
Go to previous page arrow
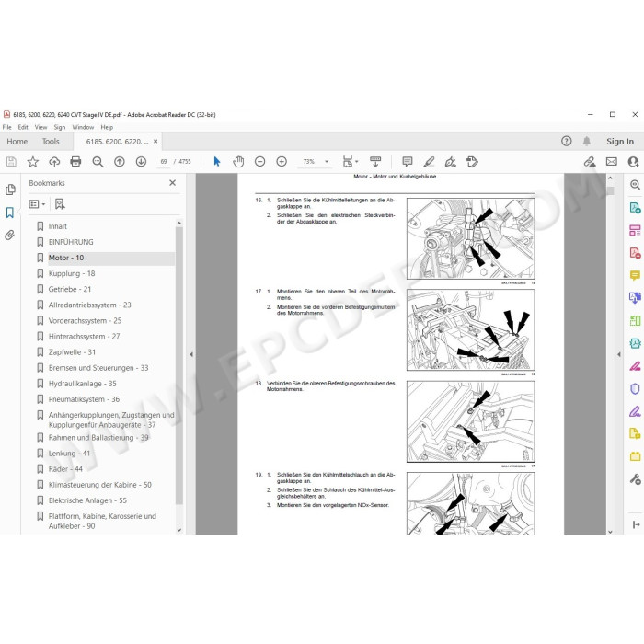coord(120,162)
